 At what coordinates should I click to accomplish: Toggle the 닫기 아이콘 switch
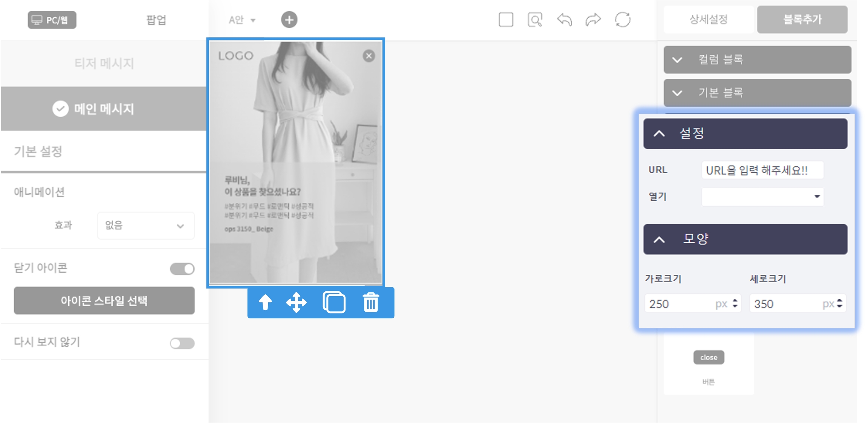182,269
